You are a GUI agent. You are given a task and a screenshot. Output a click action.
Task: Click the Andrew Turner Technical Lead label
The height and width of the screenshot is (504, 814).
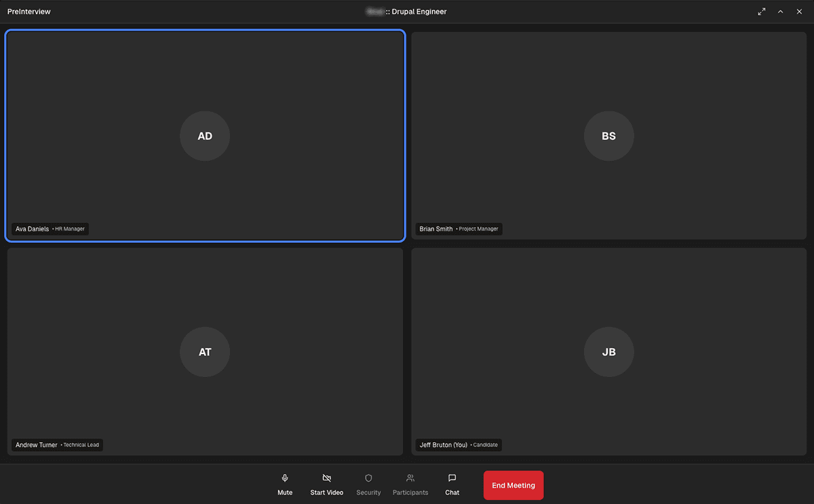coord(57,445)
